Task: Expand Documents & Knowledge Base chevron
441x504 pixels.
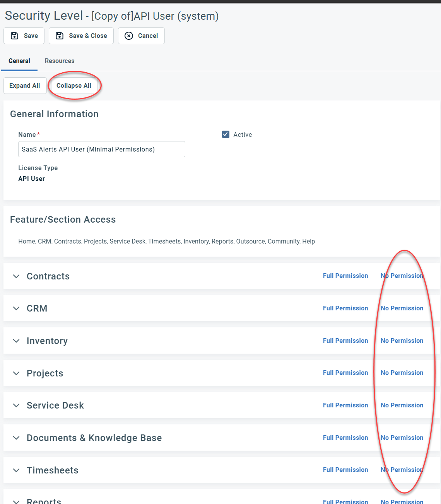Action: [16, 438]
